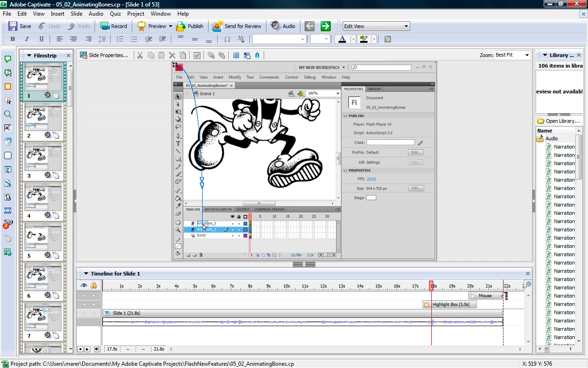Click the text highlight color swatch
This screenshot has width=588, height=368.
click(364, 39)
